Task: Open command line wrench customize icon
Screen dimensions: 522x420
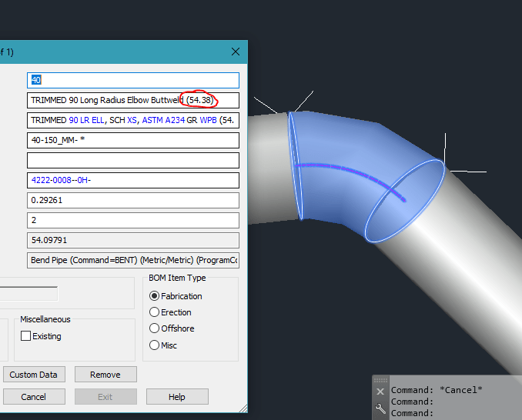Action: (x=380, y=409)
